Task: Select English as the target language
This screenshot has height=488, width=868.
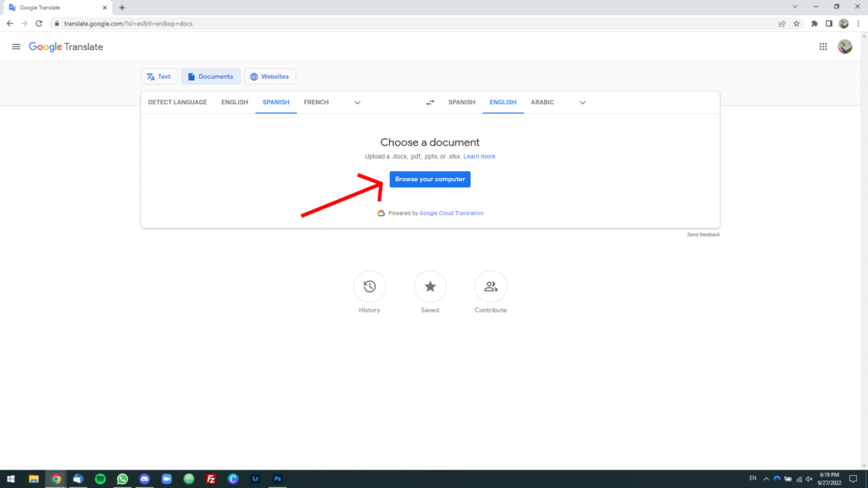Action: (503, 103)
